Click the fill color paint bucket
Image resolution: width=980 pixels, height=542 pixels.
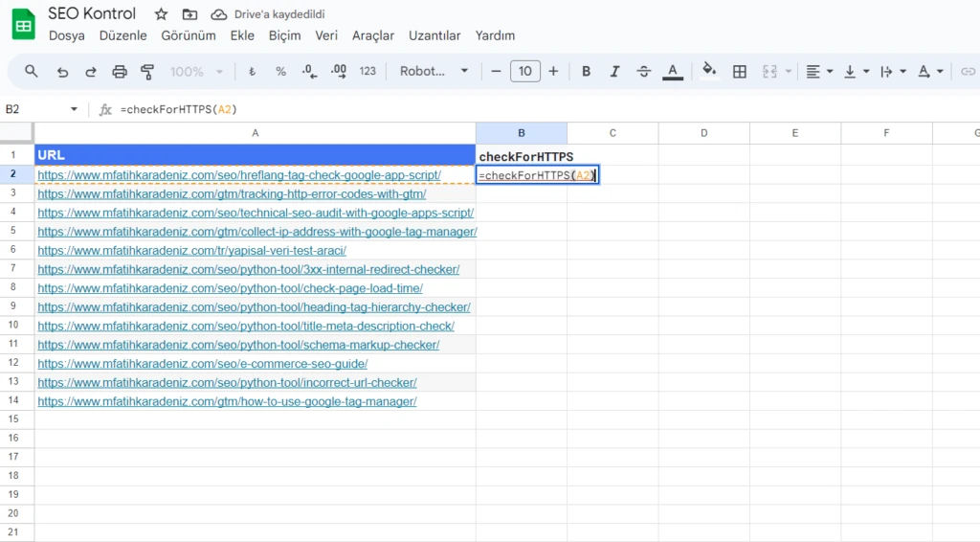point(709,72)
